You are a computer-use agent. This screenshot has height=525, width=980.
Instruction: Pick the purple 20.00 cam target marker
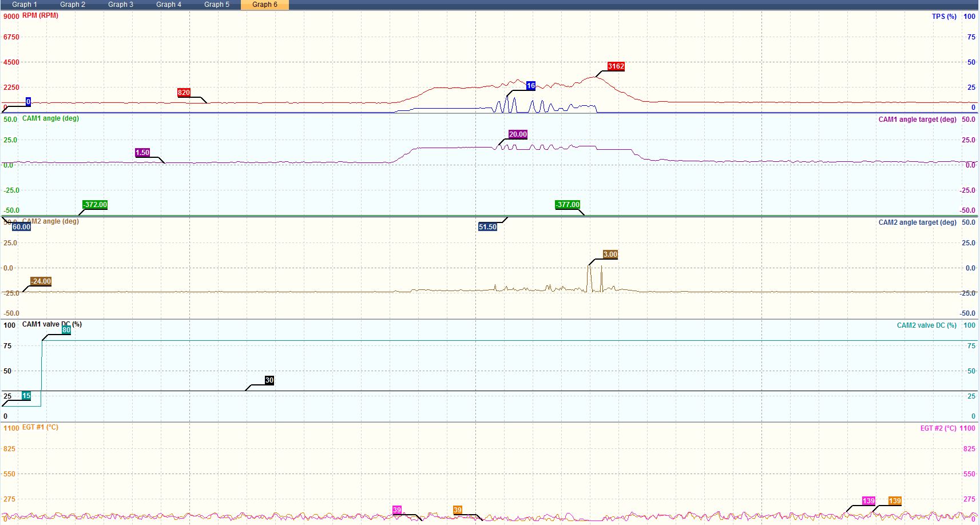(x=518, y=134)
